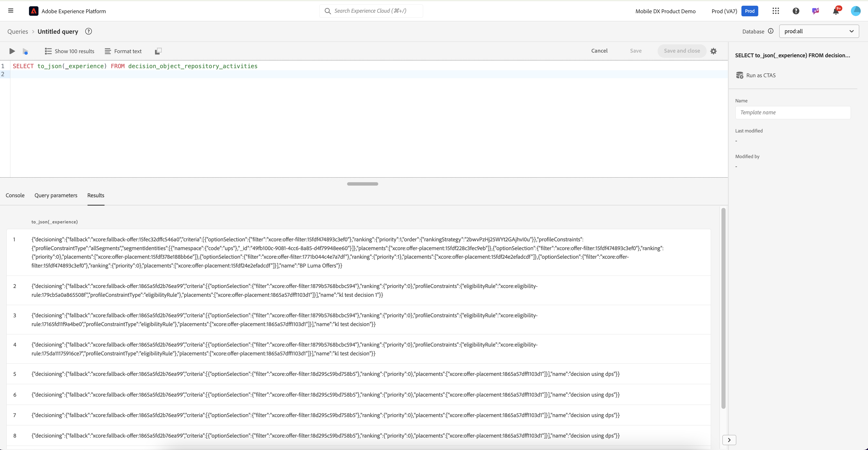Click the Cancel button
The height and width of the screenshot is (450, 868).
coord(599,51)
